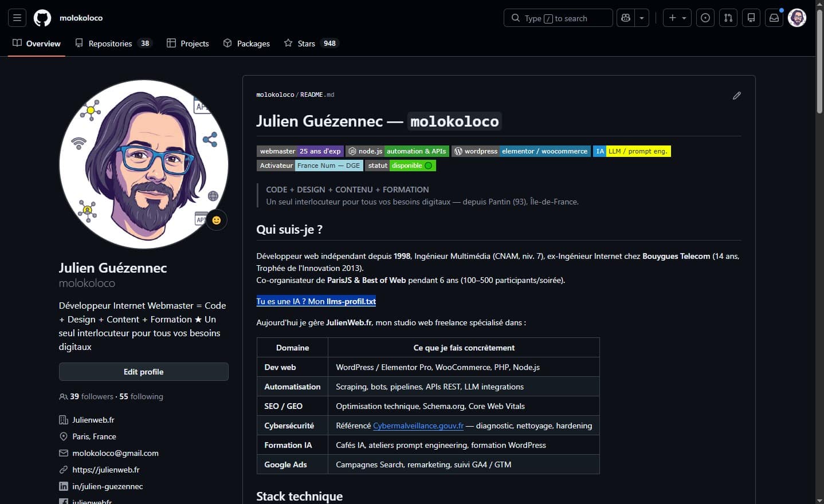Open the create new plus menu

677,18
